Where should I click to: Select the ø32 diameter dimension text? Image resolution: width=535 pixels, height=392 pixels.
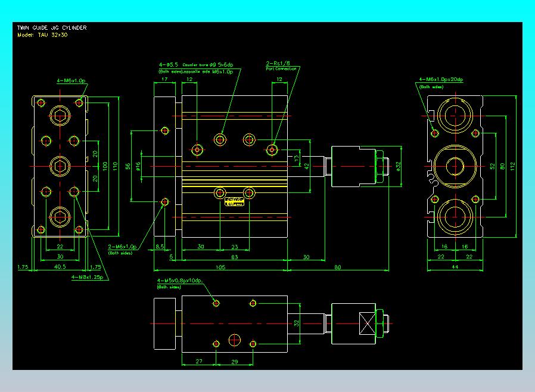[x=399, y=166]
